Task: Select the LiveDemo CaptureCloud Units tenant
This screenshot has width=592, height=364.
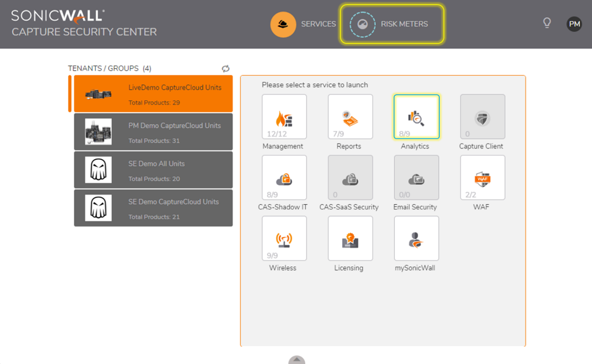Action: [x=153, y=94]
